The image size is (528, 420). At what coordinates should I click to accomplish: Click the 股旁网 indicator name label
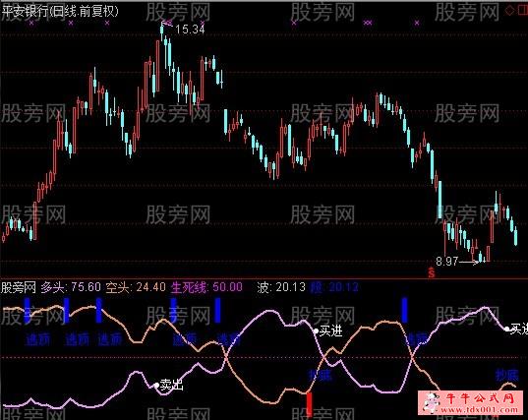(18, 287)
